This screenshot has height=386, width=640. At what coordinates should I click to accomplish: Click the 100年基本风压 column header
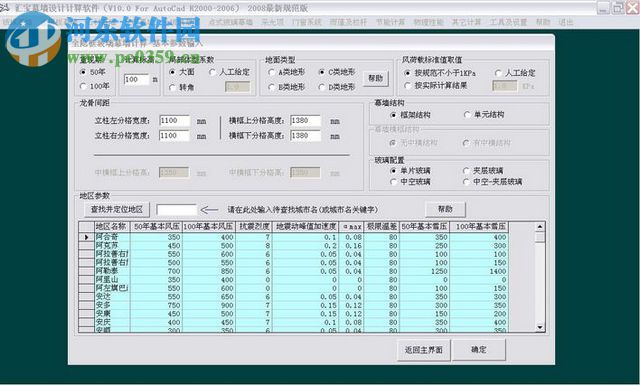tap(209, 227)
